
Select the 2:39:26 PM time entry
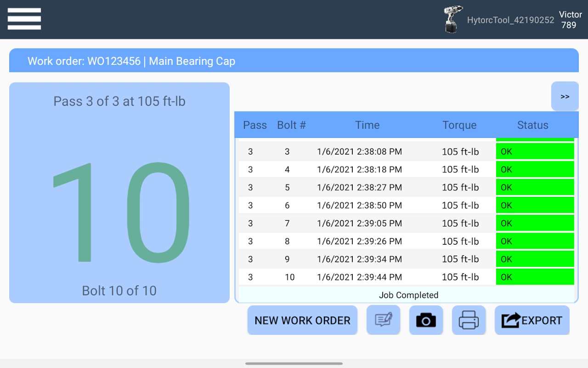click(359, 241)
